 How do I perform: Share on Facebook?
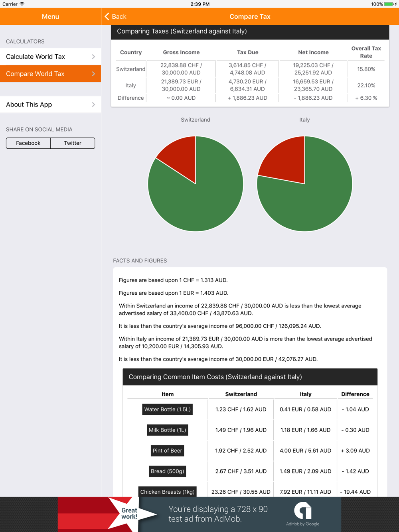28,143
